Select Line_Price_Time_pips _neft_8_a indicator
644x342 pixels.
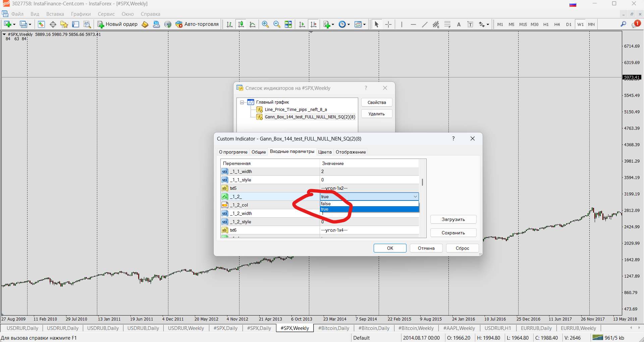click(296, 110)
